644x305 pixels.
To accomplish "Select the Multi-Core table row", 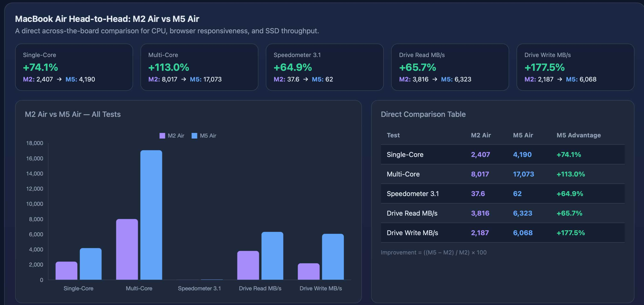I will coord(503,174).
